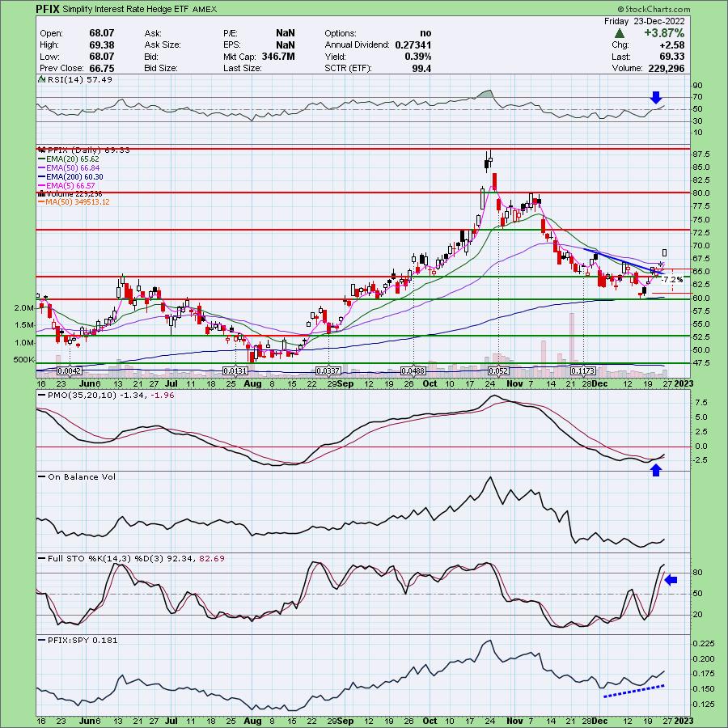This screenshot has width=728, height=728.
Task: Click the PMO signal value -1.96
Action: coord(161,395)
